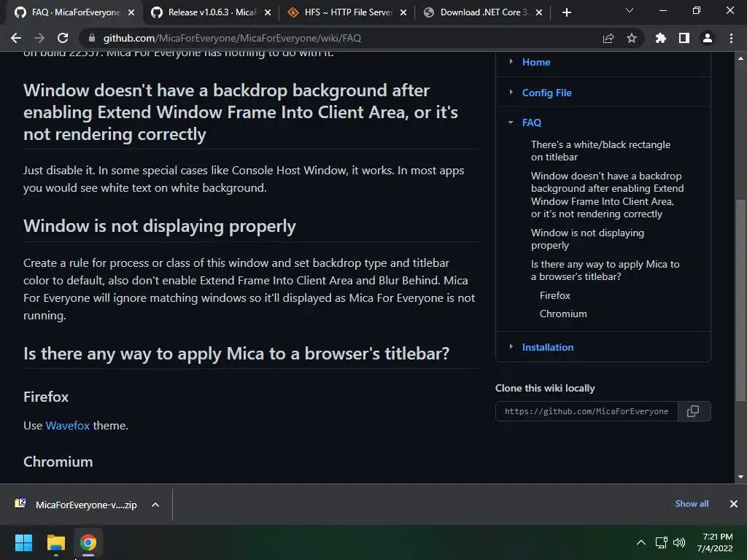Open the Windows Start menu

coord(23,542)
